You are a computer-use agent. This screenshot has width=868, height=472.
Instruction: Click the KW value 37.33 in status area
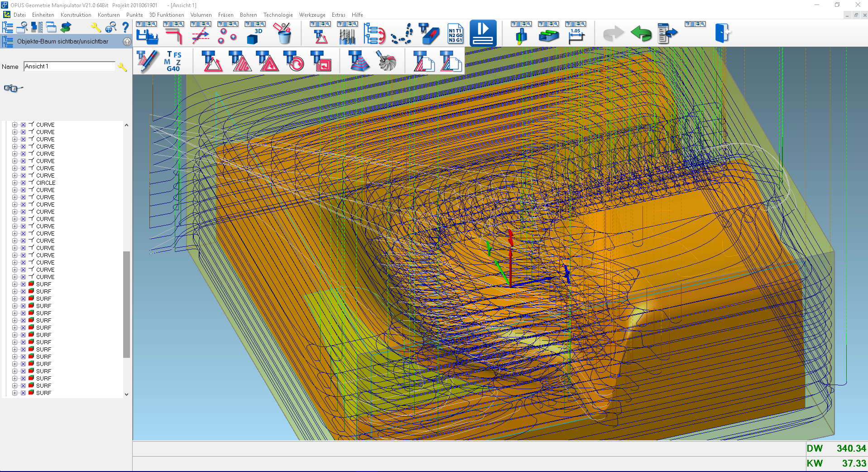point(854,463)
